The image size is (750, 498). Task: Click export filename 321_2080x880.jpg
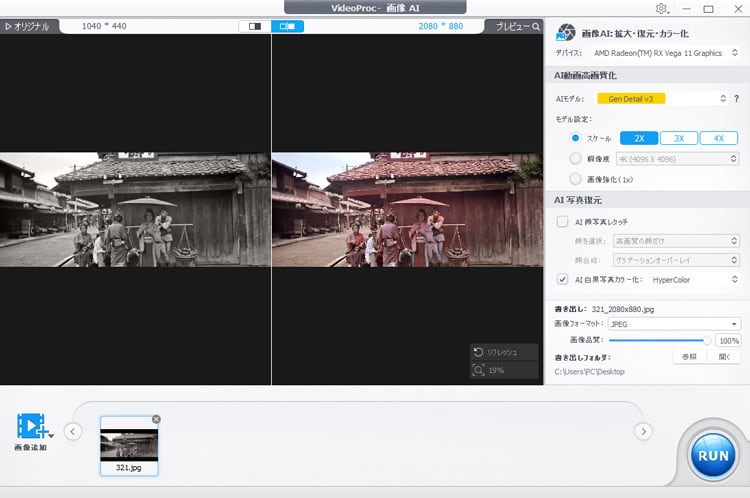coord(623,310)
